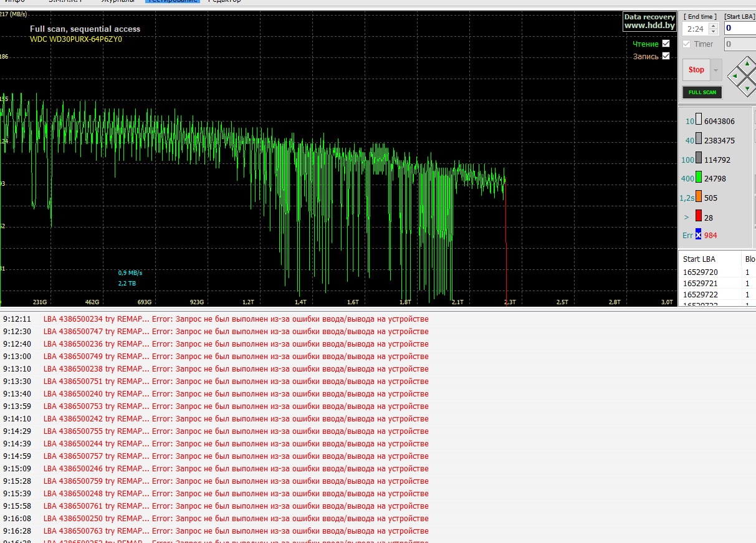756x543 pixels.
Task: Click the green FULL SCAN button
Action: click(x=702, y=92)
